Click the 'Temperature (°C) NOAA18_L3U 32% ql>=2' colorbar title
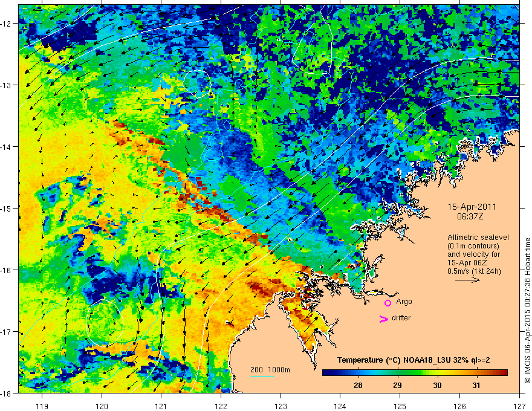The width and height of the screenshot is (532, 411). point(414,360)
